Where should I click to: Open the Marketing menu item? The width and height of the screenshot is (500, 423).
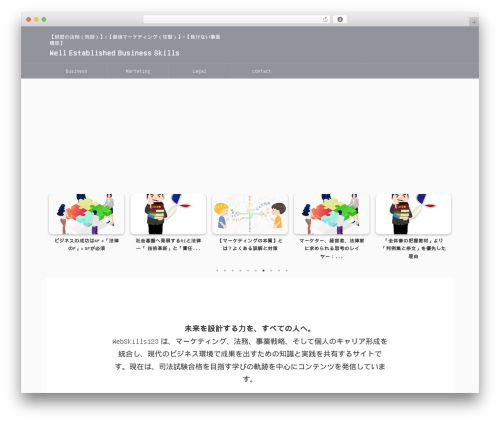tap(138, 71)
